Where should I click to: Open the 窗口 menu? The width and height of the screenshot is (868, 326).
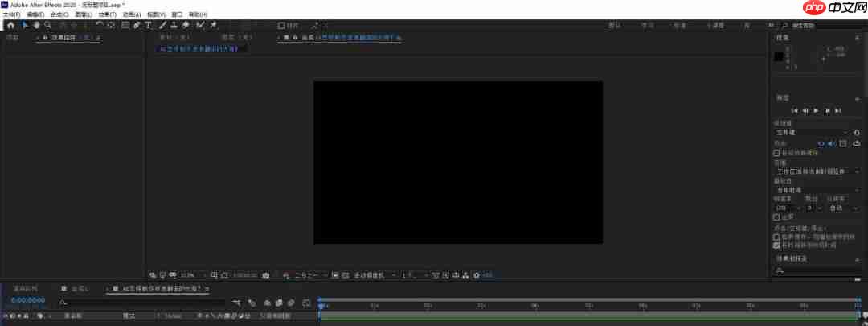pyautogui.click(x=177, y=14)
